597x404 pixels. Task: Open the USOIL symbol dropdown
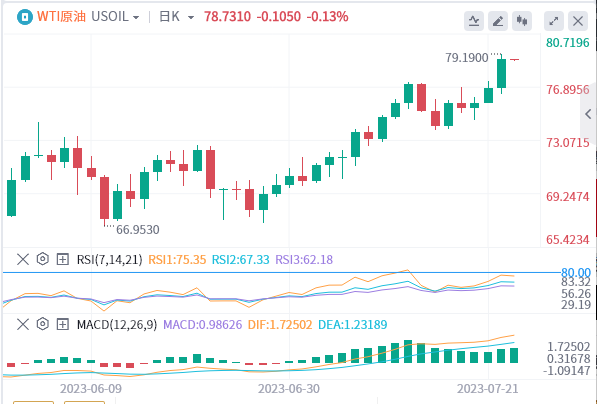[115, 17]
